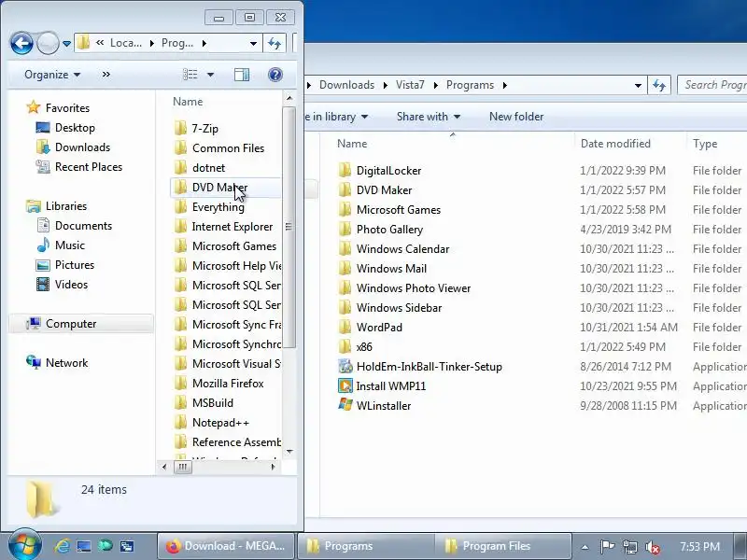
Task: Click the New folder button
Action: click(516, 117)
